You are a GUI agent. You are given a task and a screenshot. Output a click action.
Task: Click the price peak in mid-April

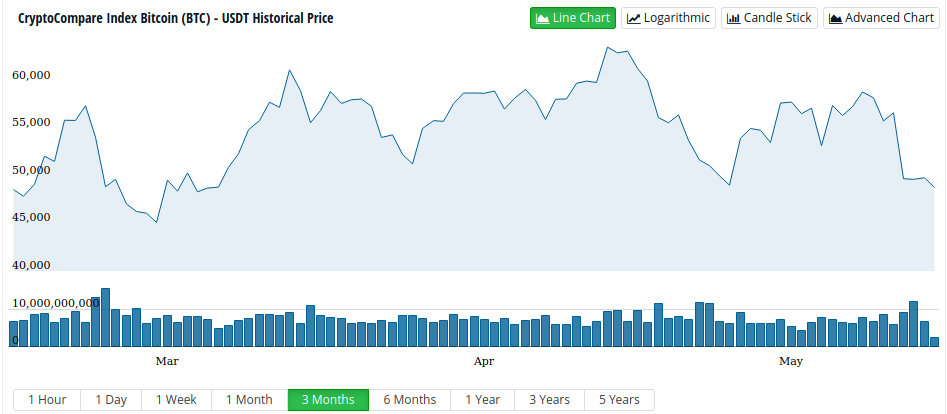[608, 47]
